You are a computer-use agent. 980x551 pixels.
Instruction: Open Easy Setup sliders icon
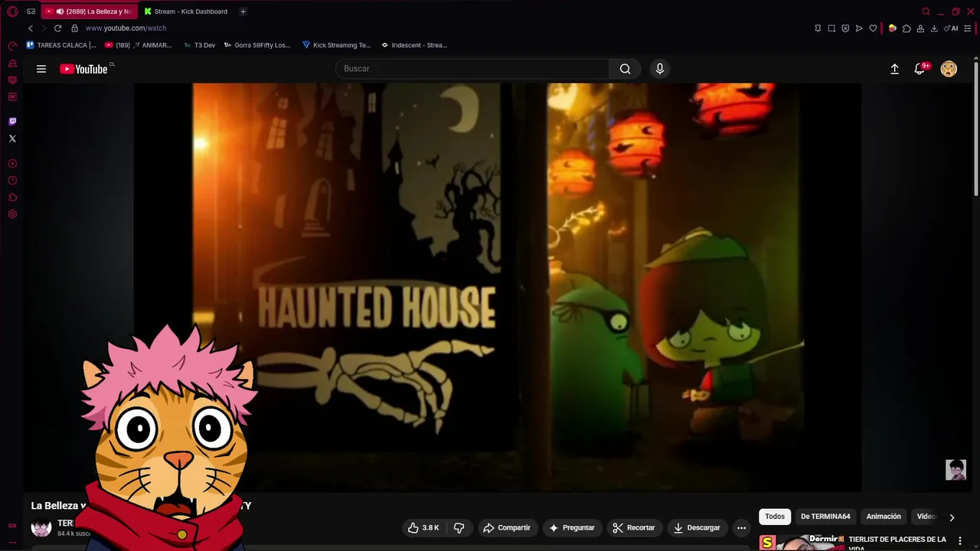[x=968, y=28]
